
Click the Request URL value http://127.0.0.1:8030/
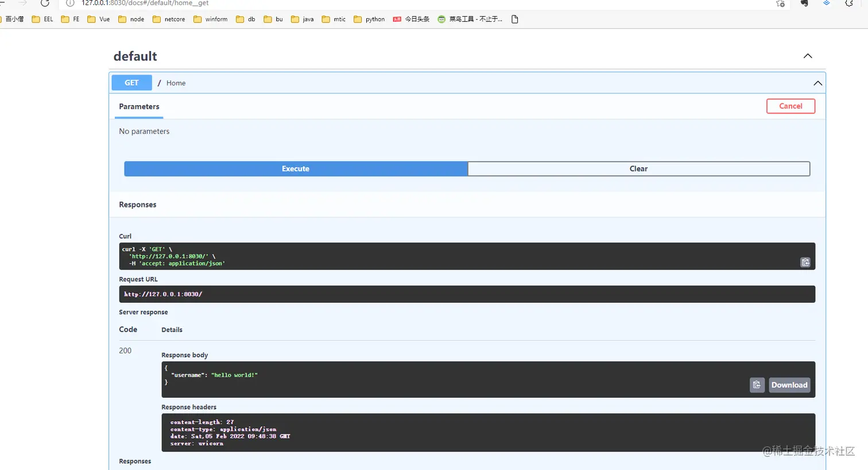(x=163, y=294)
